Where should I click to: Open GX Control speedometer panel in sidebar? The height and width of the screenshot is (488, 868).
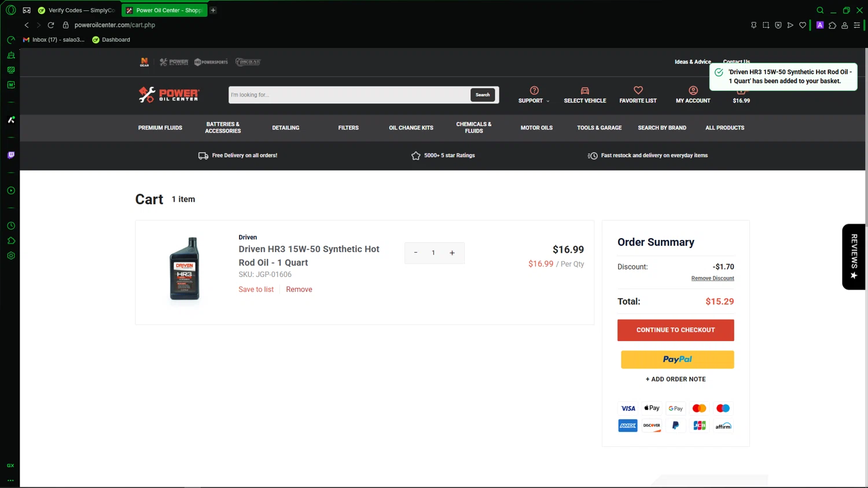coord(10,40)
